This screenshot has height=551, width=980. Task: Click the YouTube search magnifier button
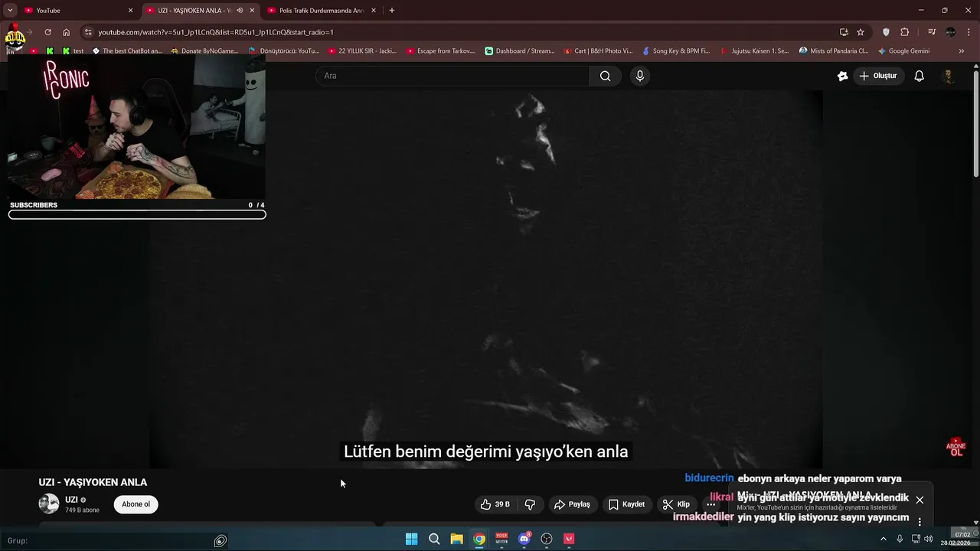click(x=605, y=76)
